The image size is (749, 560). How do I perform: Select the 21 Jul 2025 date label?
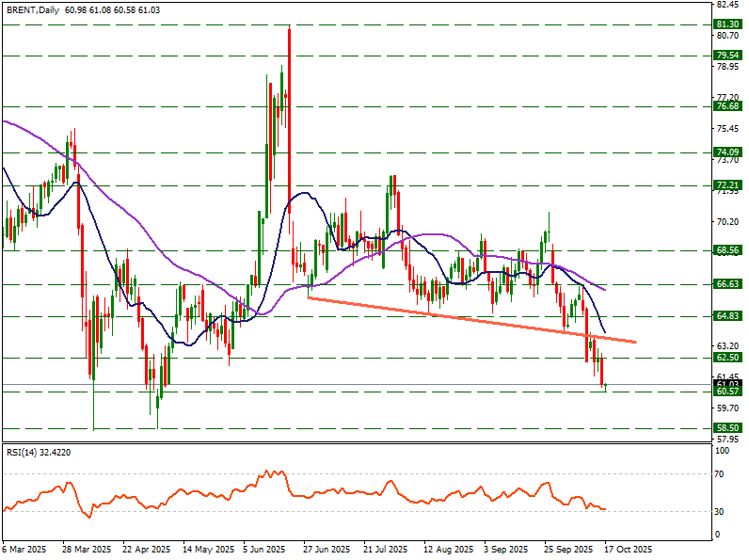point(385,548)
